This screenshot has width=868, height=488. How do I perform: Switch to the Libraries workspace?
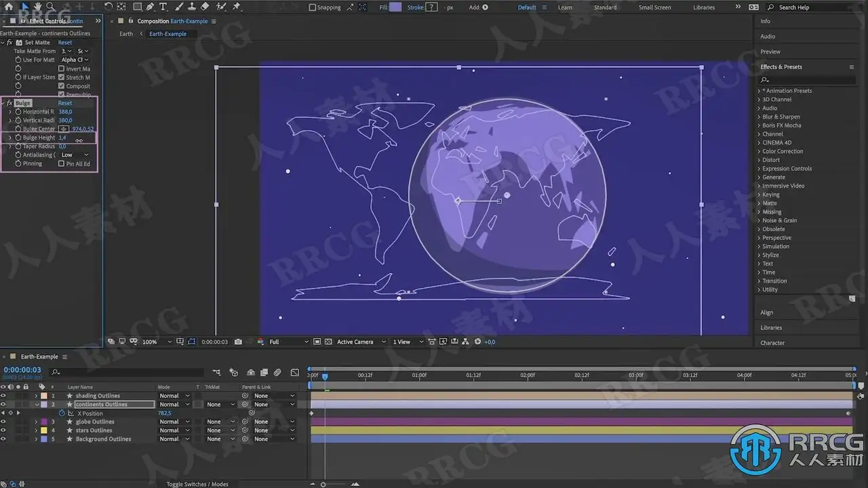(704, 7)
